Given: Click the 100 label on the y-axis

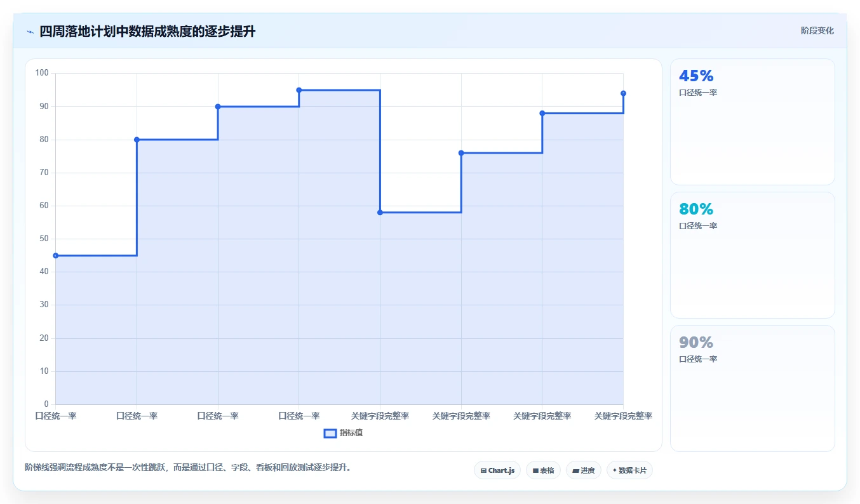Looking at the screenshot, I should pos(42,73).
